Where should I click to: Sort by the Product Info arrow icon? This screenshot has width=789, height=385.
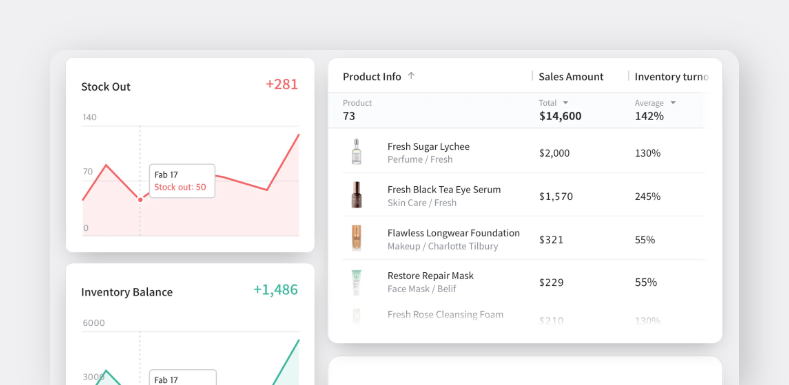click(411, 76)
